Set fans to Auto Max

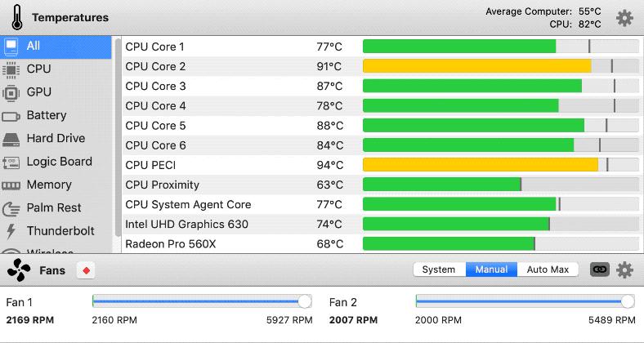click(548, 269)
